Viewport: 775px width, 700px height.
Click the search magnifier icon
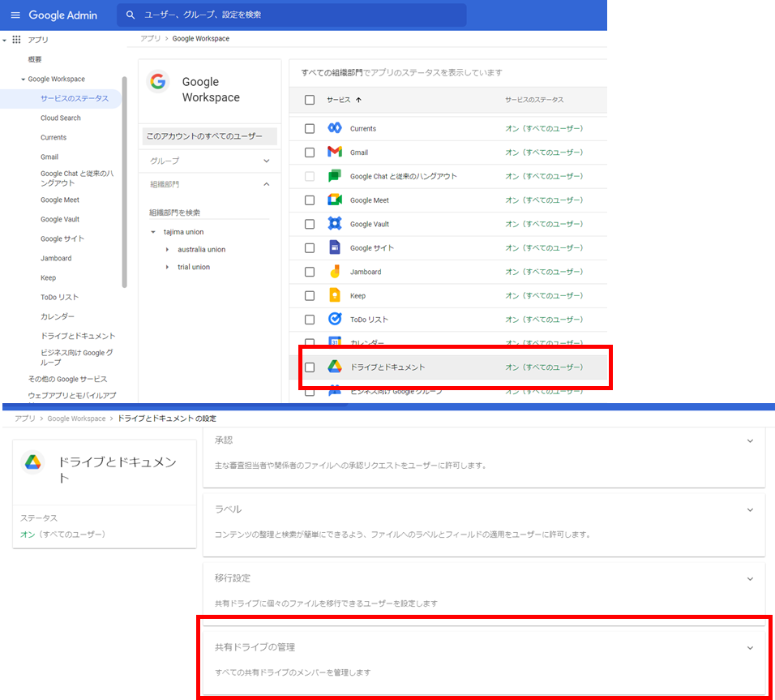(130, 15)
